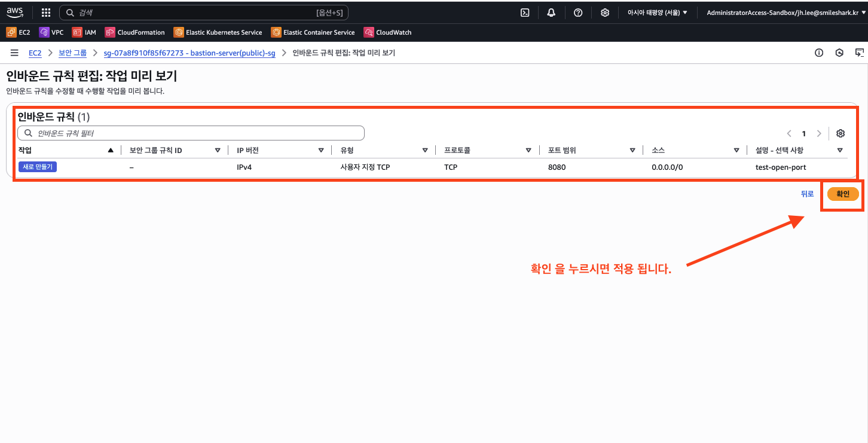This screenshot has height=443, width=868.
Task: Click the help question mark icon
Action: pos(578,13)
